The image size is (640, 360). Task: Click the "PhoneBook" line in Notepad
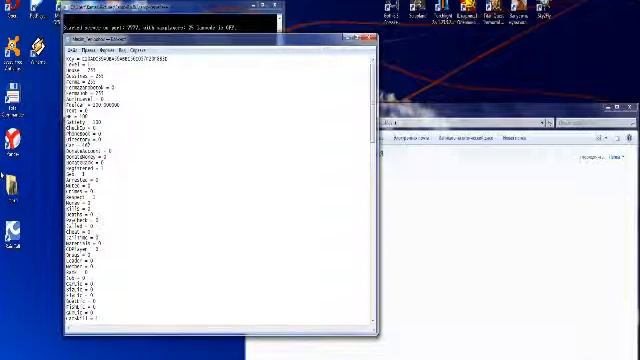tap(83, 134)
